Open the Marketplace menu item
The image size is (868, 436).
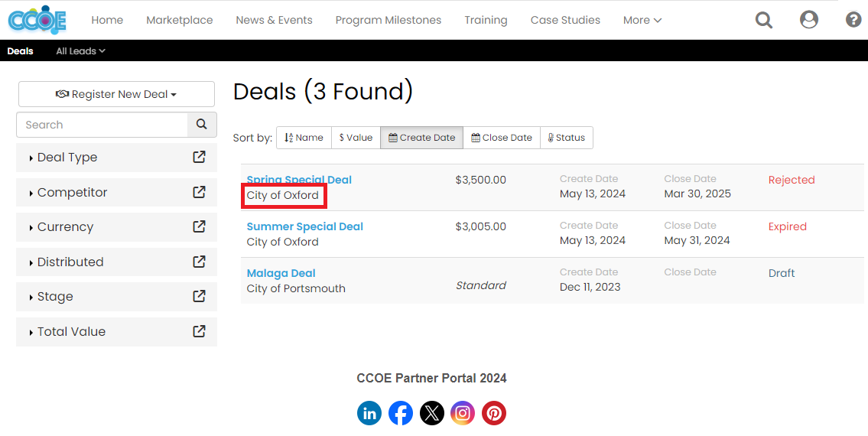point(180,20)
